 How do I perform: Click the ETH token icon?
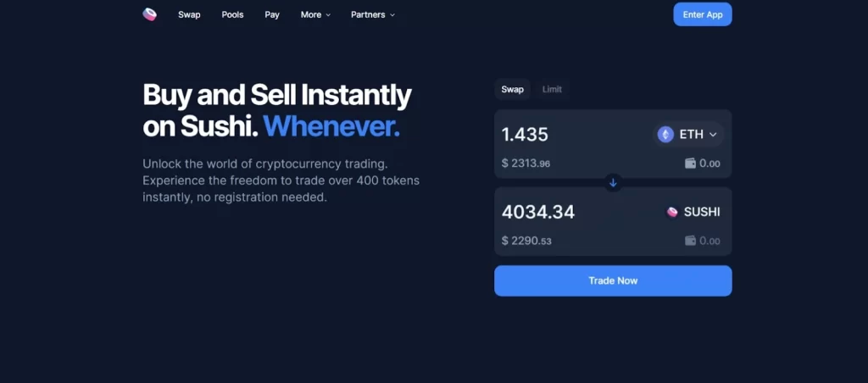(x=665, y=135)
